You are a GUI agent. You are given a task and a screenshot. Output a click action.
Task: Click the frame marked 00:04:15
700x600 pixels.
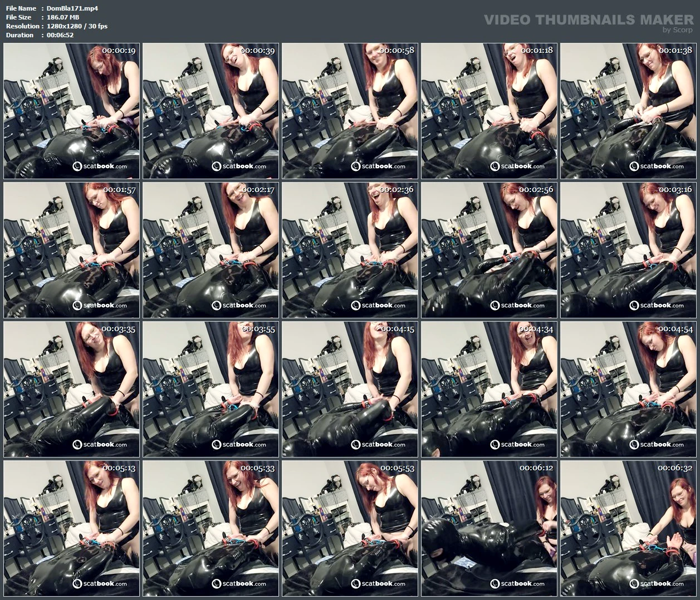pos(350,390)
